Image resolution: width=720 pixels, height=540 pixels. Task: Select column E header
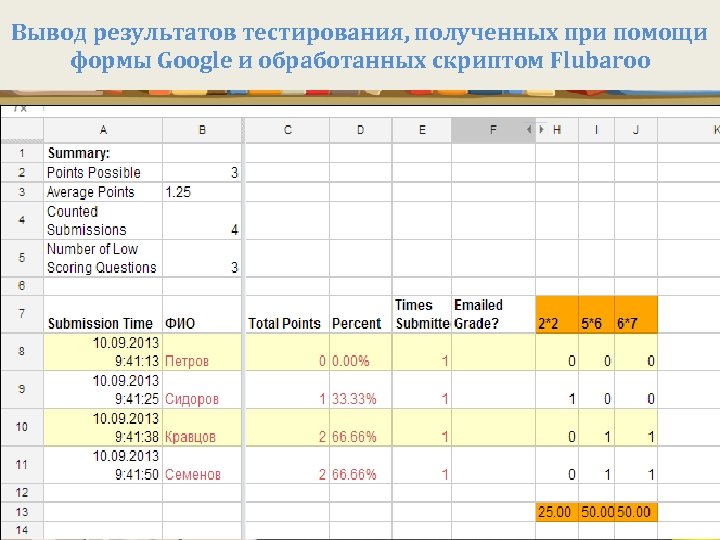click(x=422, y=130)
